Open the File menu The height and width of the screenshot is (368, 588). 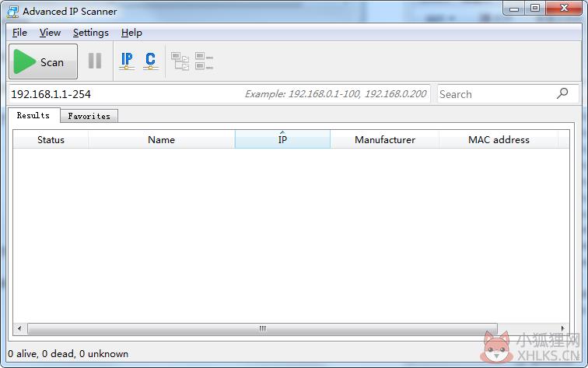click(x=19, y=33)
